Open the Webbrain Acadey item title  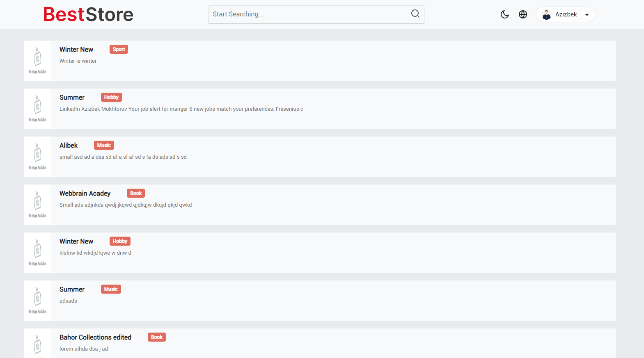point(85,193)
